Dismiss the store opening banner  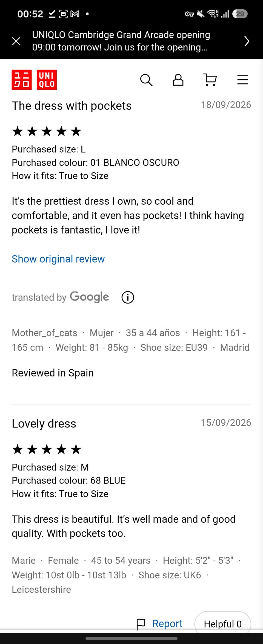16,41
